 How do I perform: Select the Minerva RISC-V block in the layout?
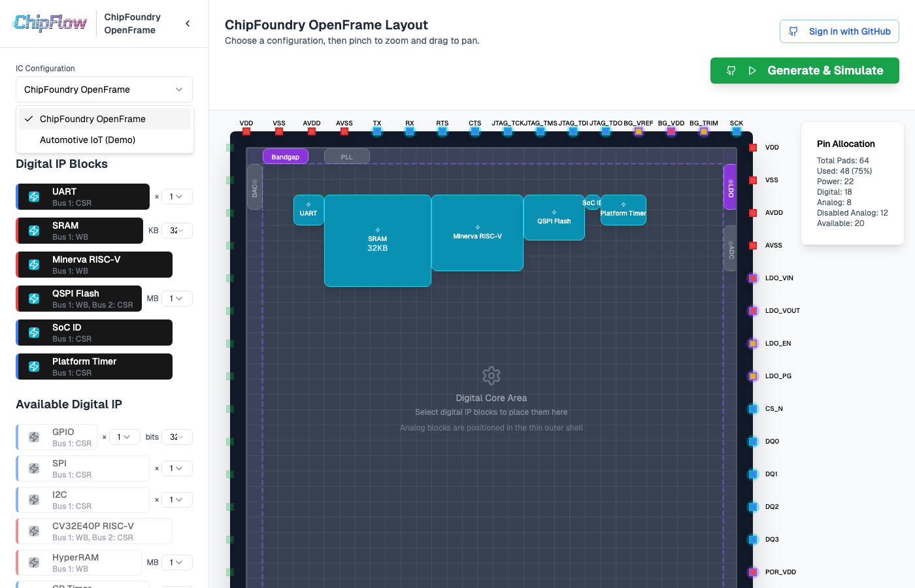[477, 233]
